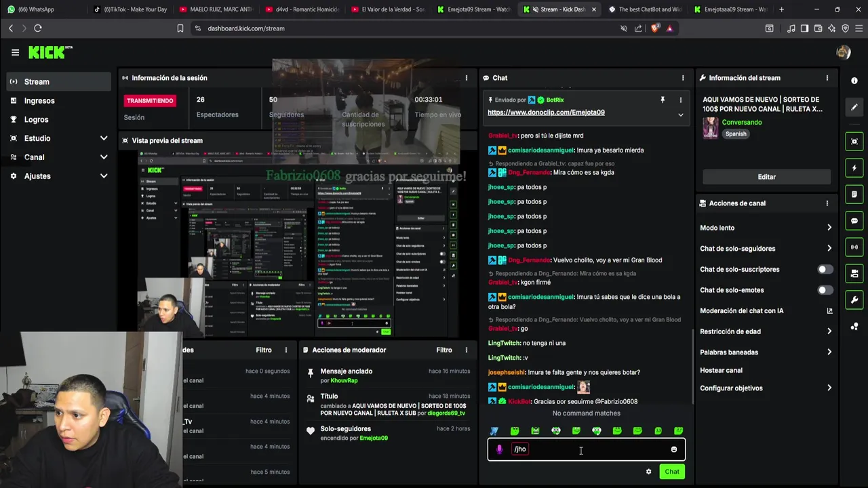Send message with green Chat button
The image size is (868, 488).
[672, 472]
